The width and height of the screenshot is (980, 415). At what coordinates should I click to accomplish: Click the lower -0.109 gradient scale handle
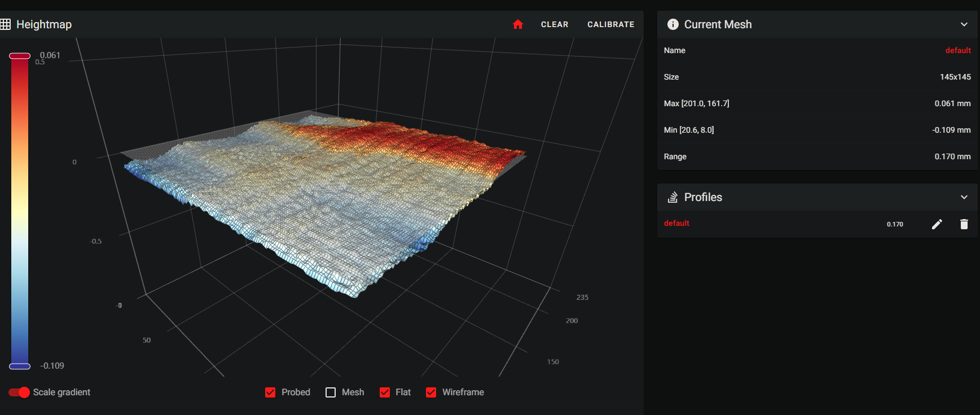(x=20, y=366)
